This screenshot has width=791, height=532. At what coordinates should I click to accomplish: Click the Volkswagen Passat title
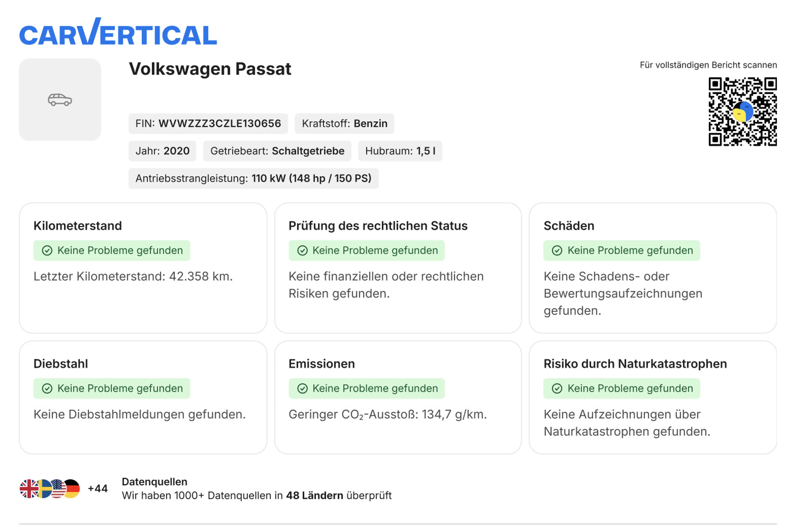[210, 69]
